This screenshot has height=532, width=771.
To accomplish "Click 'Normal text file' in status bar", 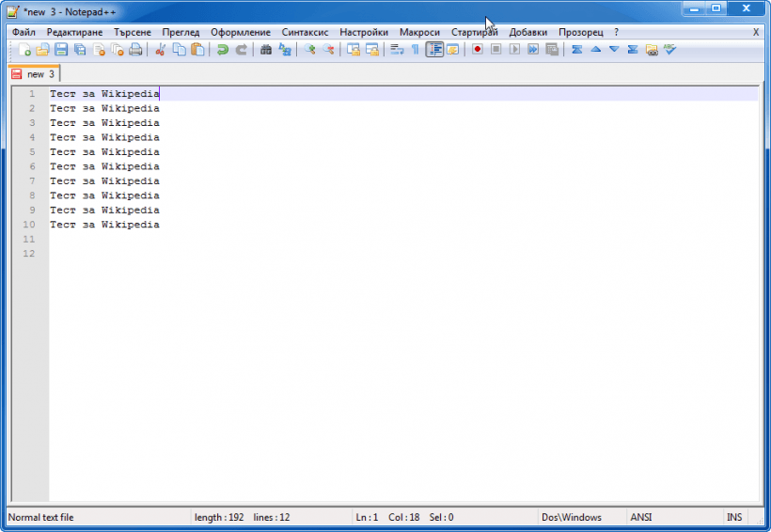I will click(x=40, y=517).
